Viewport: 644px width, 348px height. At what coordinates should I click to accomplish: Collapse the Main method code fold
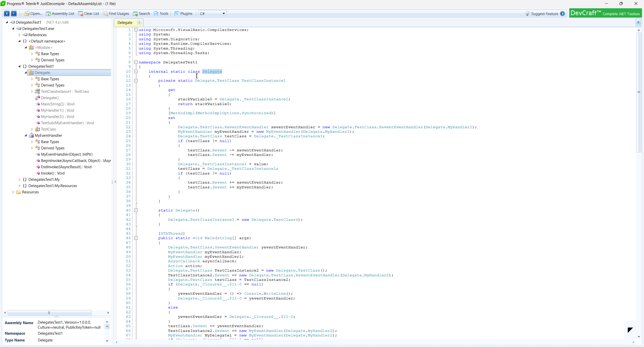pyautogui.click(x=136, y=238)
